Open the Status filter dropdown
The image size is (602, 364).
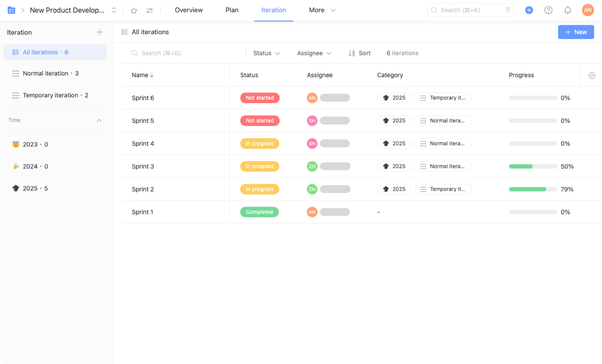(266, 53)
